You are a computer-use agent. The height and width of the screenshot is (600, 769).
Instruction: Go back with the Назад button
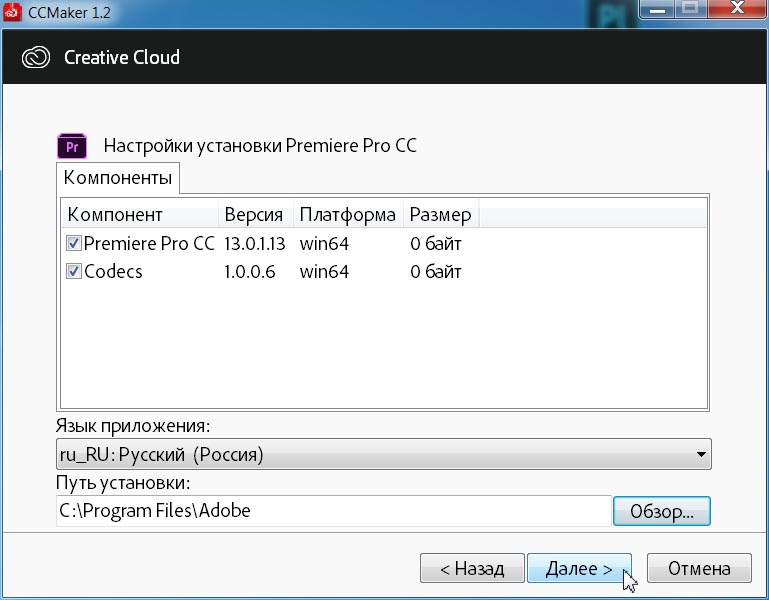pyautogui.click(x=472, y=568)
